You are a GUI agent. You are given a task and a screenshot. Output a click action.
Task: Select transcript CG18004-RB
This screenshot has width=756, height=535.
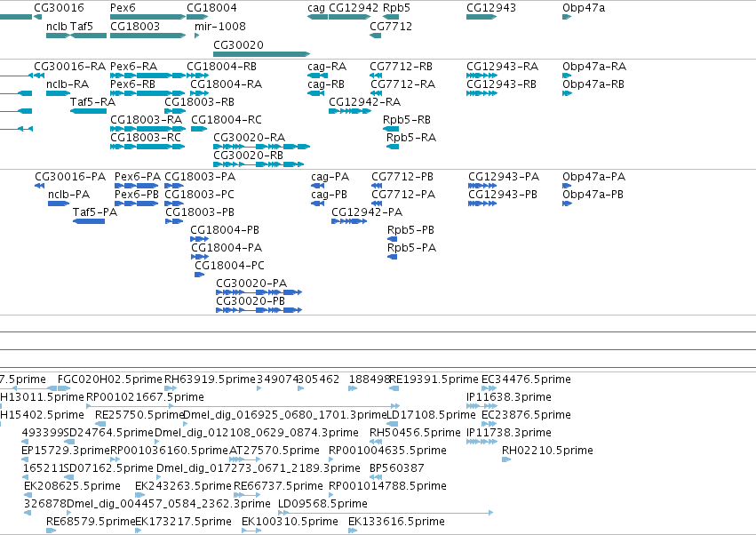coord(198,76)
